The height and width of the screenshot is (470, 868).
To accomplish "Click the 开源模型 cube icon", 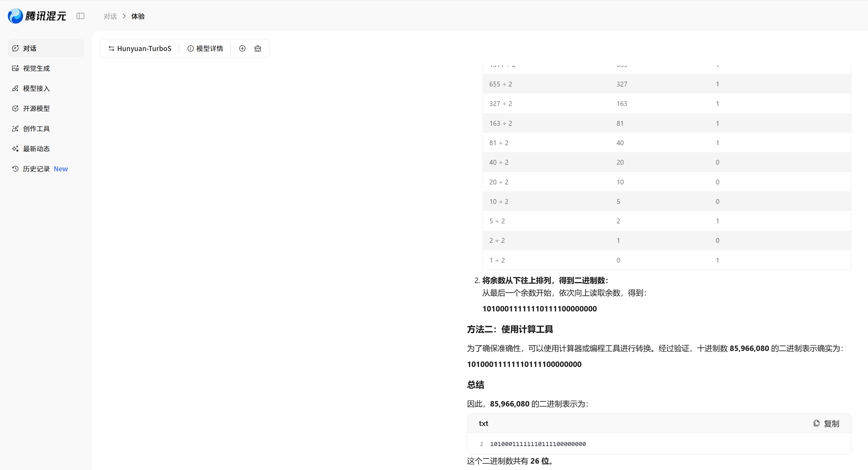I will (x=15, y=108).
